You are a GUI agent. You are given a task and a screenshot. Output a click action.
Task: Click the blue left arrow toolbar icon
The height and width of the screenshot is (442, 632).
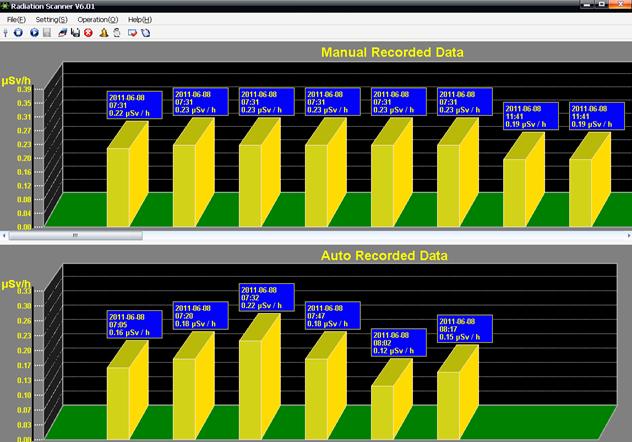click(x=20, y=32)
